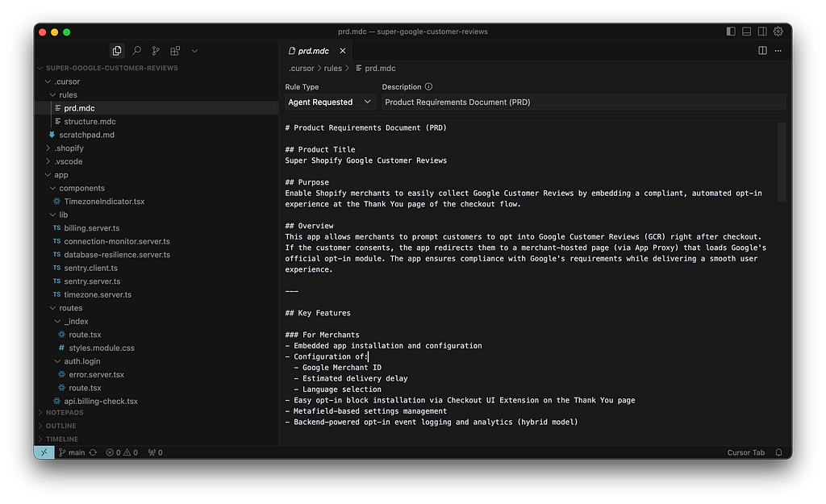Expand the .shopify folder
Viewport: 826px width, 504px height.
[69, 148]
